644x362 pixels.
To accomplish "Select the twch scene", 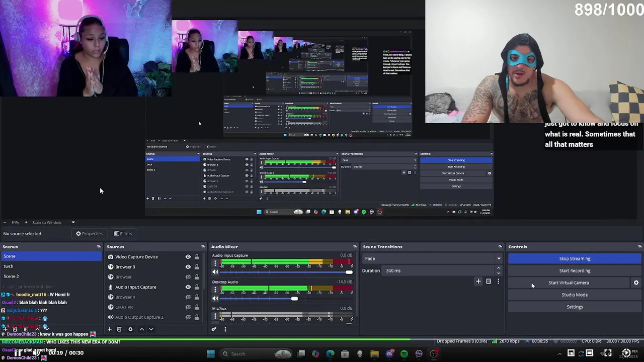I will (51, 266).
